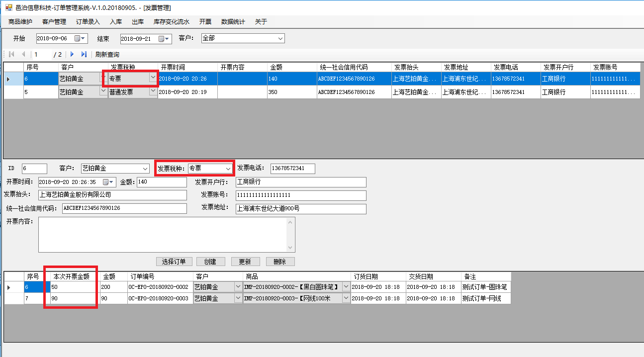Screen dimensions: 644x357
Task: Click order number OC-EPO-20180920-0003 cell
Action: click(x=160, y=298)
